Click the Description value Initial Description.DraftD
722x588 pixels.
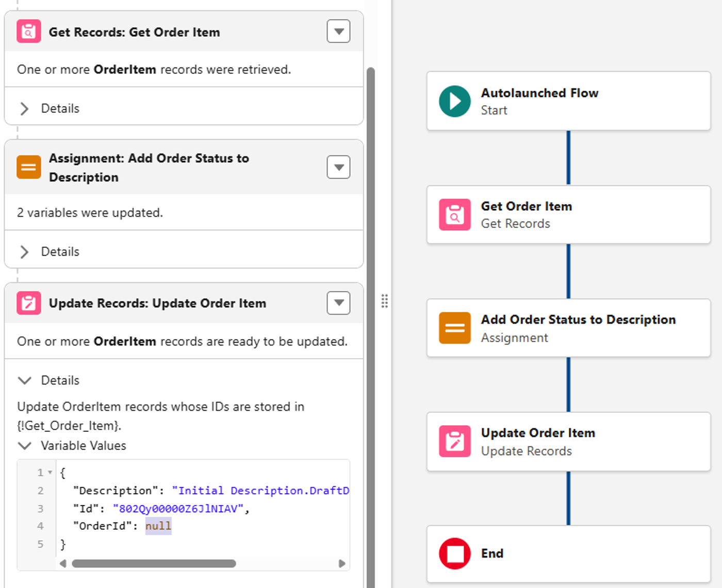260,491
